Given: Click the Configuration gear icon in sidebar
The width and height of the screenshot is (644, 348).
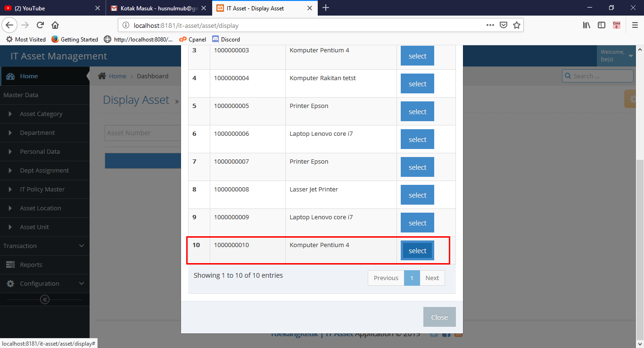Looking at the screenshot, I should pyautogui.click(x=10, y=283).
